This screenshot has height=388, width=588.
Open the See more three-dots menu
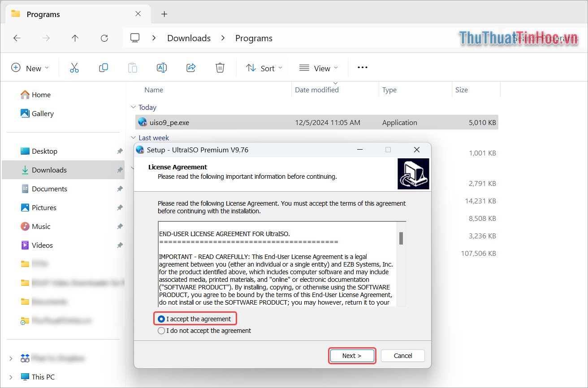[x=363, y=68]
